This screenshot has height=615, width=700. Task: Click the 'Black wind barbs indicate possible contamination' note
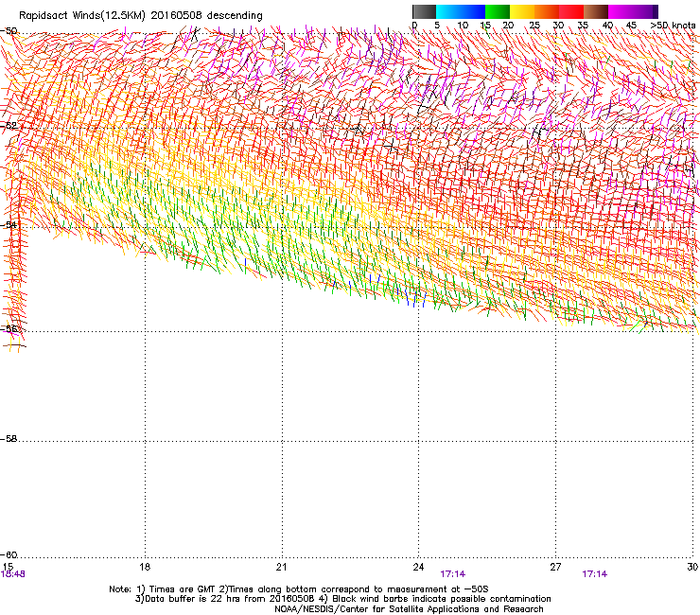[x=435, y=599]
